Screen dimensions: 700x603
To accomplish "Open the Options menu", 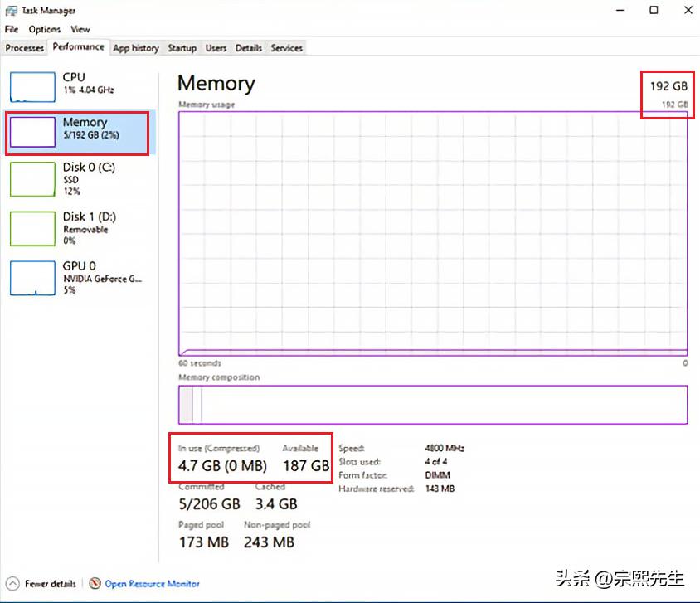I will point(45,29).
